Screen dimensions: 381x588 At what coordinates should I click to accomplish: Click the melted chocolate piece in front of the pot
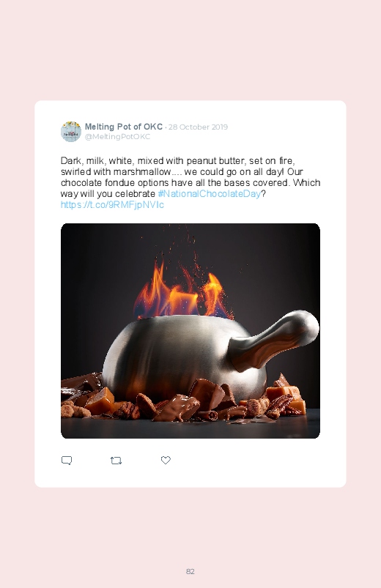tap(177, 407)
